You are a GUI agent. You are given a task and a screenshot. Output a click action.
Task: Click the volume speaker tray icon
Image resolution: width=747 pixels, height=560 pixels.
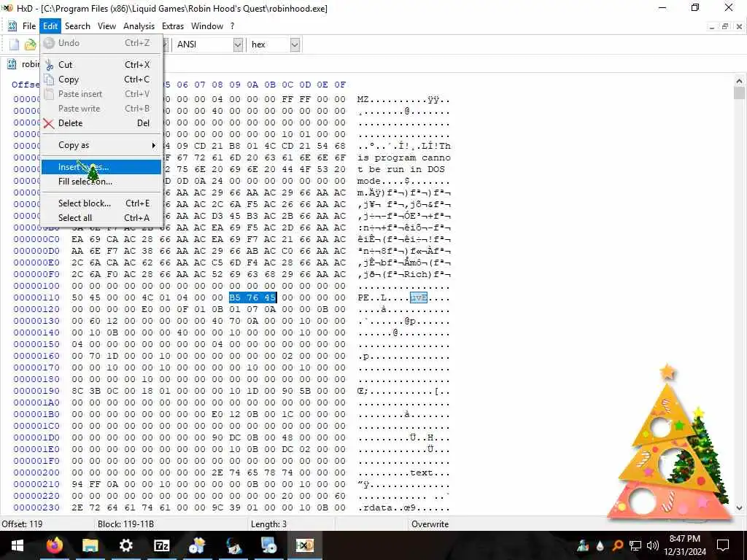coord(653,545)
